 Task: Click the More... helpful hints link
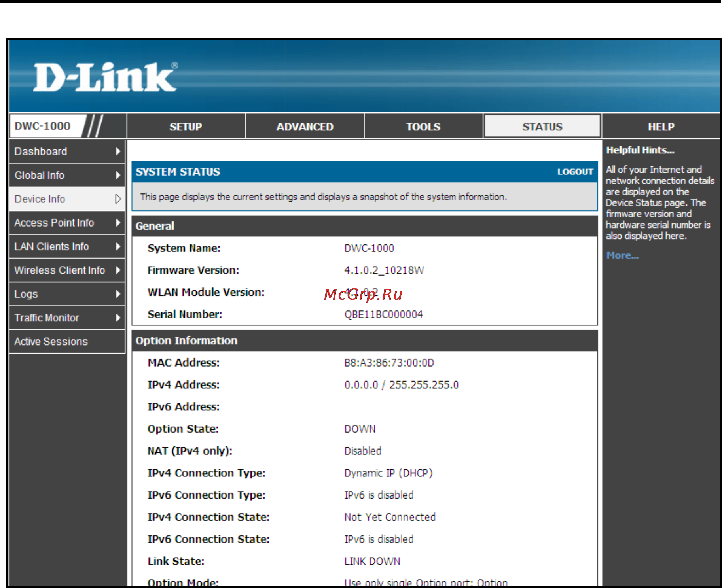coord(622,255)
